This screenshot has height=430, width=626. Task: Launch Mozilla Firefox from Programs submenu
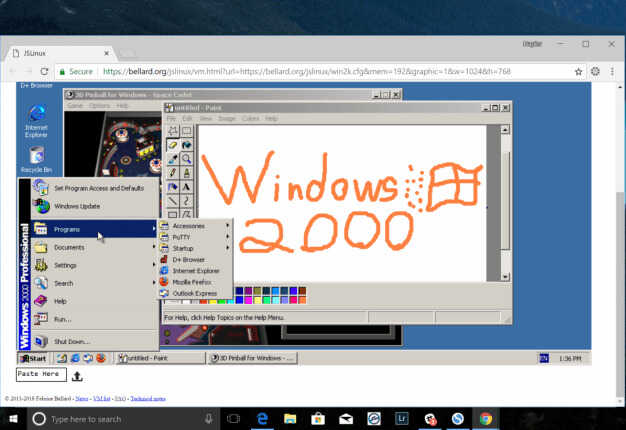196,282
